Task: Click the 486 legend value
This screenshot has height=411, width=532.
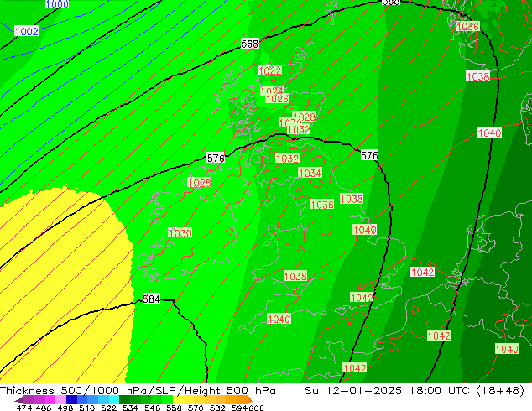Action: point(44,408)
